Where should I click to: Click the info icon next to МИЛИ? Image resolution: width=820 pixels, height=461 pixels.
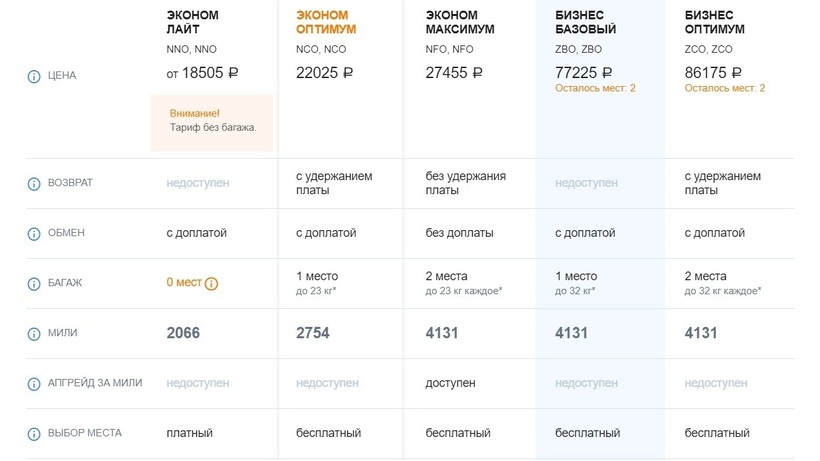(x=33, y=333)
